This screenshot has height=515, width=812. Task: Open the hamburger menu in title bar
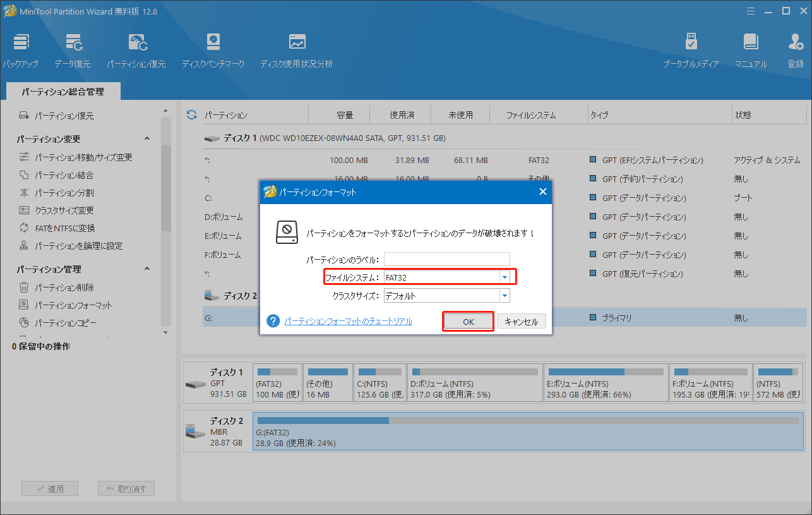pyautogui.click(x=751, y=11)
